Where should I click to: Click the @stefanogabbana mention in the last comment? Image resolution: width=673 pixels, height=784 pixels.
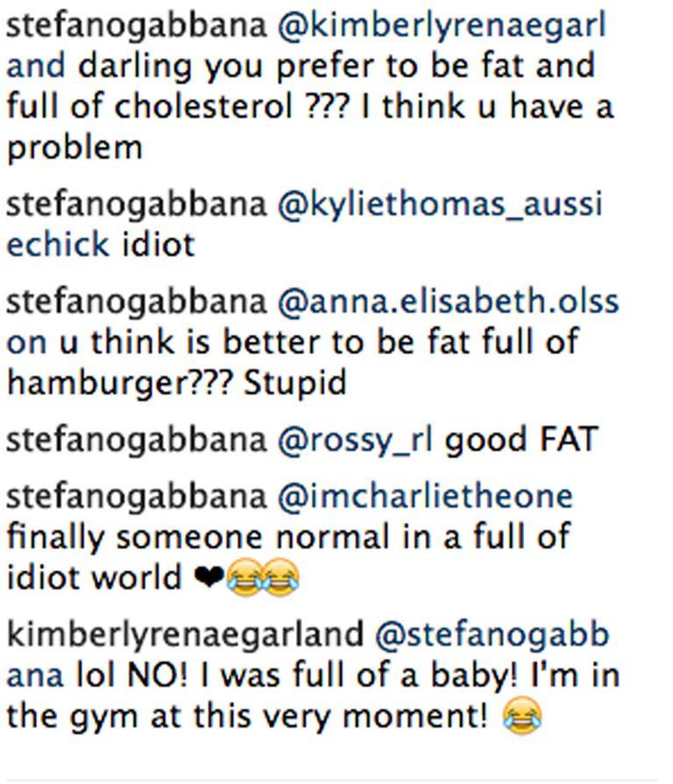pos(491,634)
